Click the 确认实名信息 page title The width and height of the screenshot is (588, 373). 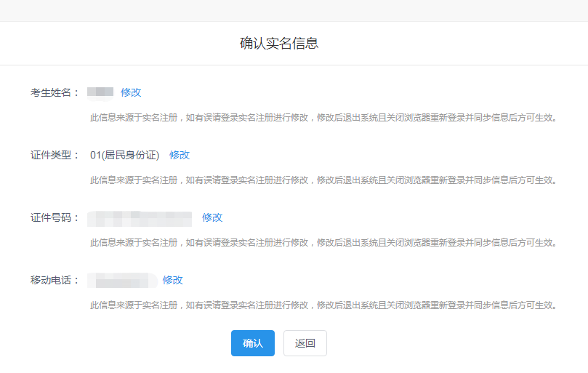pyautogui.click(x=279, y=44)
